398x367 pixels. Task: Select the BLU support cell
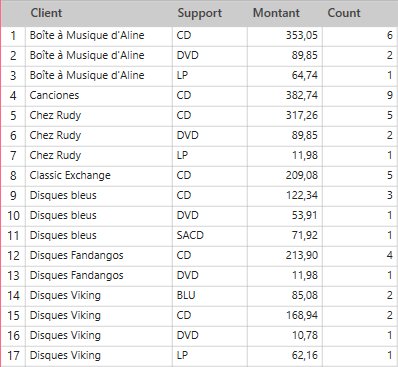click(210, 296)
